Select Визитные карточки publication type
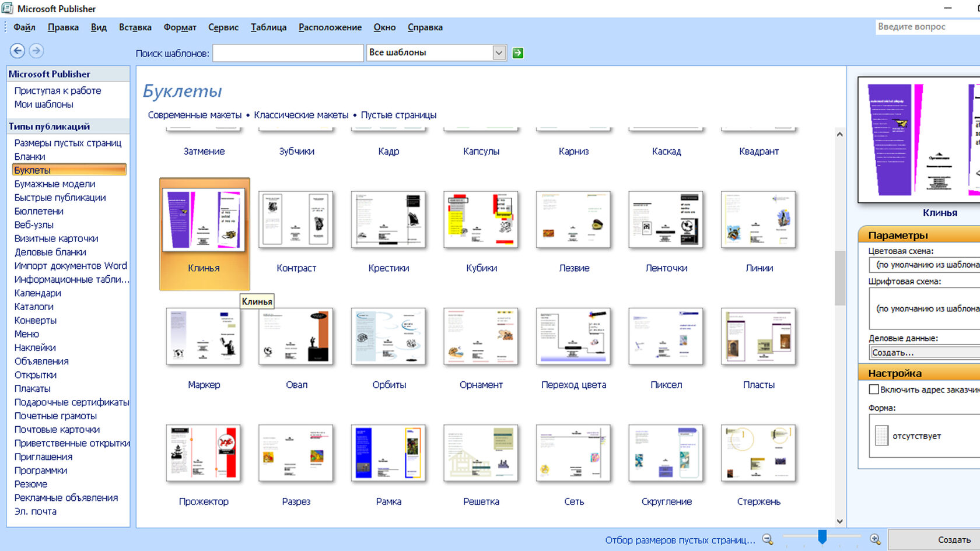 coord(56,238)
